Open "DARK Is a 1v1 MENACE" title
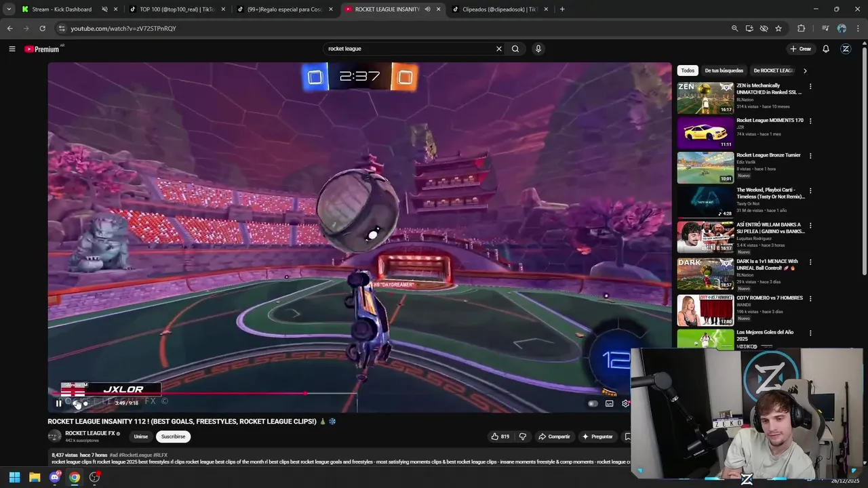Image resolution: width=868 pixels, height=488 pixels. point(769,264)
